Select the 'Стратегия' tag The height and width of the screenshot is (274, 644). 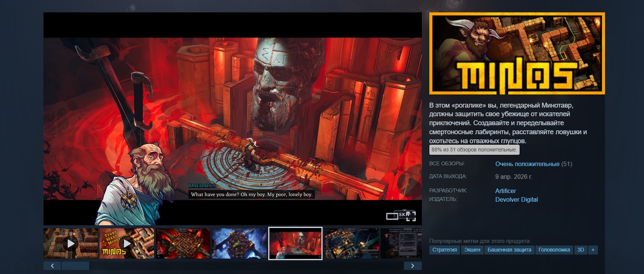coord(444,250)
